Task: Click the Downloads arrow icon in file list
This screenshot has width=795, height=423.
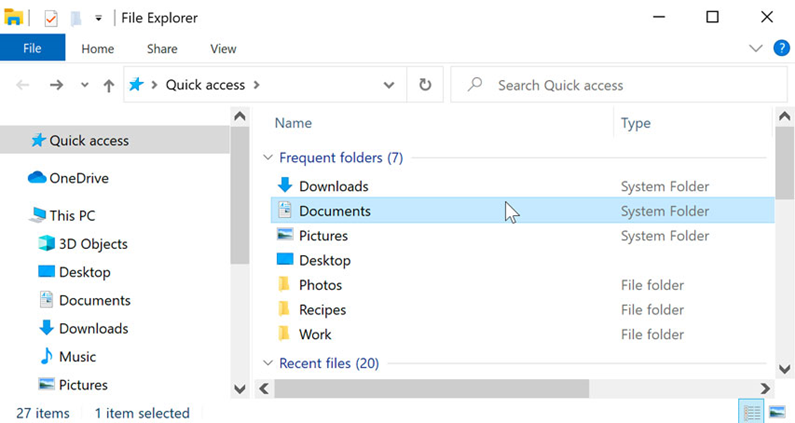Action: [x=285, y=185]
